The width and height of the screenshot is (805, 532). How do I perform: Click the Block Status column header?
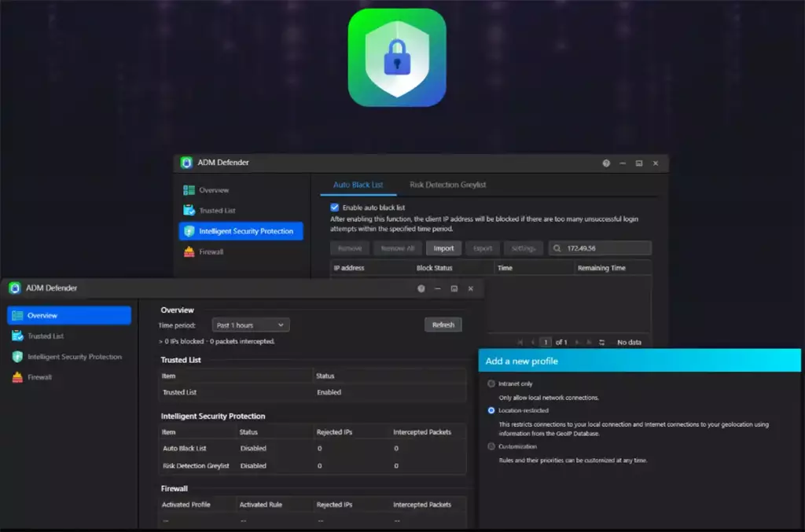click(x=454, y=268)
